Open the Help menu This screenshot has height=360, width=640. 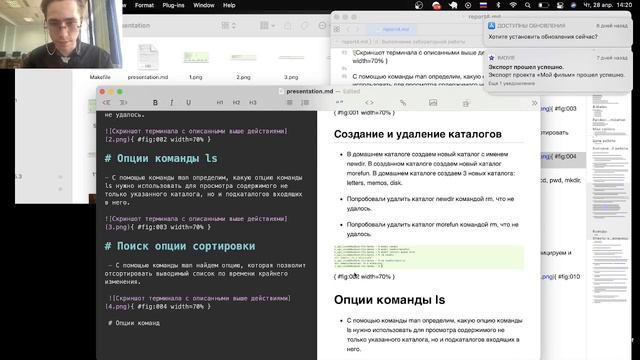pyautogui.click(x=229, y=5)
